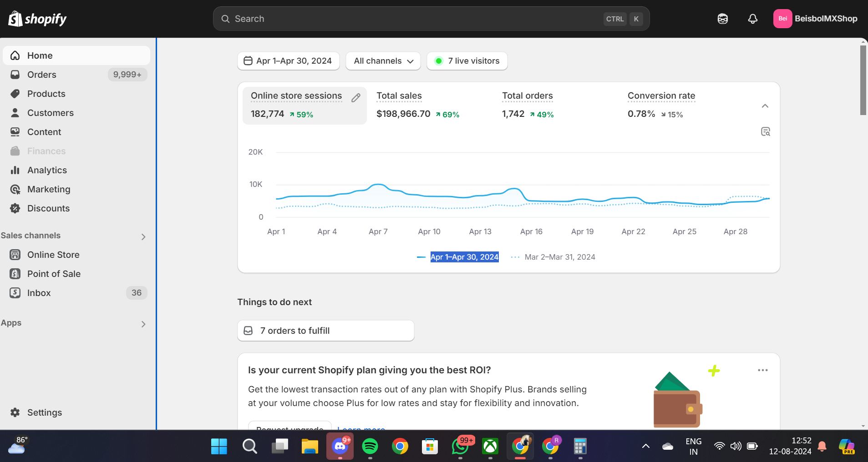Open Windows Start menu
868x462 pixels.
(x=219, y=447)
